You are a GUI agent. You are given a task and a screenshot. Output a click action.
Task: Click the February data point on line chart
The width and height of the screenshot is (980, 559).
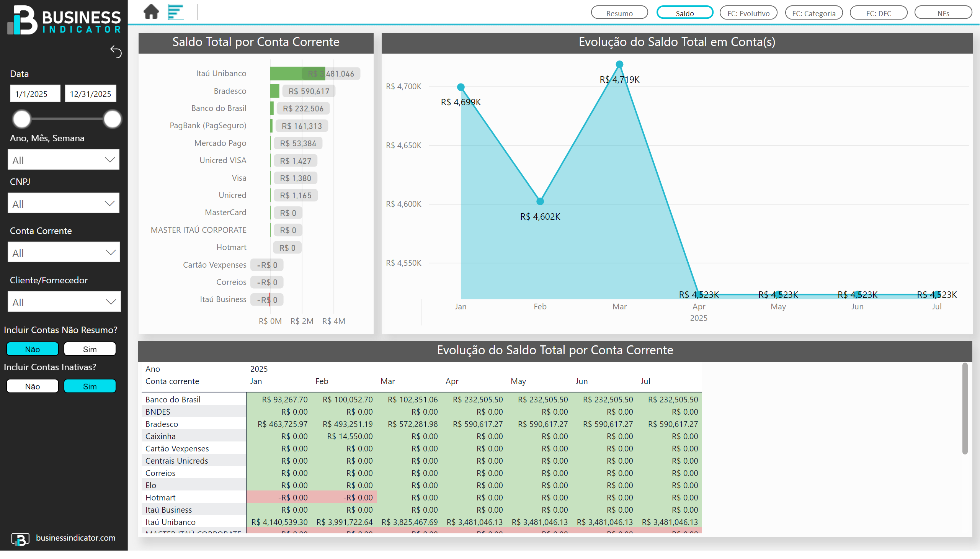point(540,201)
